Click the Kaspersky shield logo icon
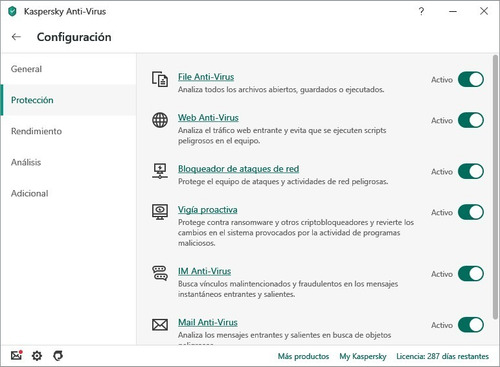This screenshot has width=500, height=367. click(12, 11)
